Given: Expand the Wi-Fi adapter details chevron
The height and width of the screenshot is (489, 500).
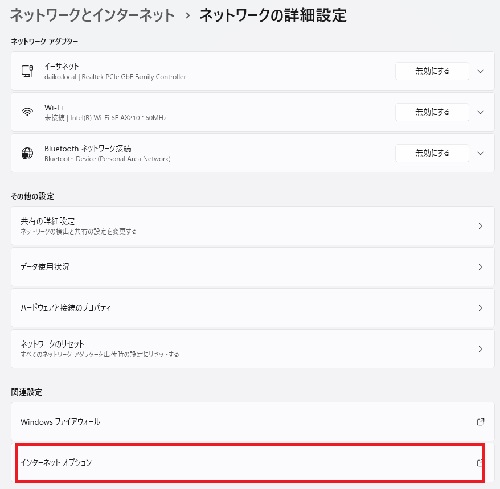Looking at the screenshot, I should click(x=480, y=112).
